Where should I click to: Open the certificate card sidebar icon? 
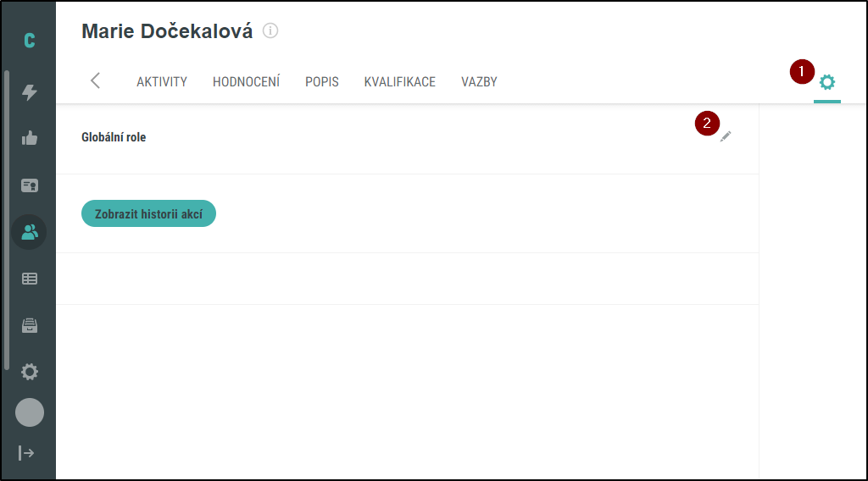coord(30,185)
